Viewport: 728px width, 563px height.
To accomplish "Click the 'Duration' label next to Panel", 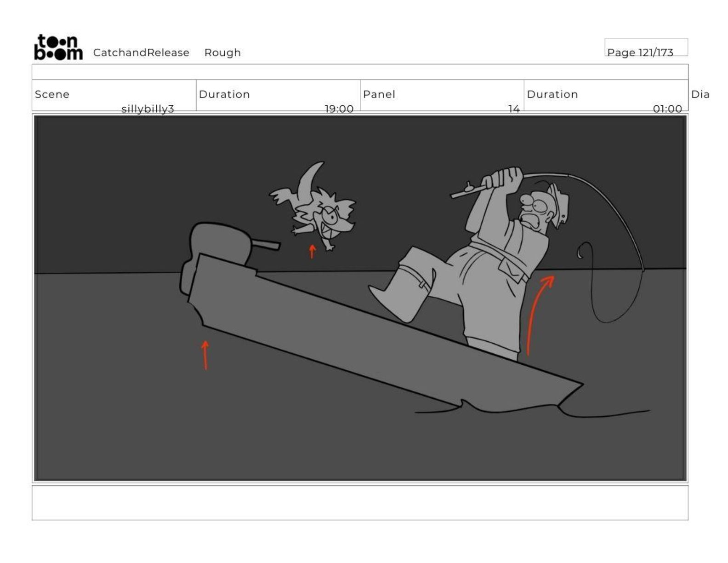I will 552,94.
